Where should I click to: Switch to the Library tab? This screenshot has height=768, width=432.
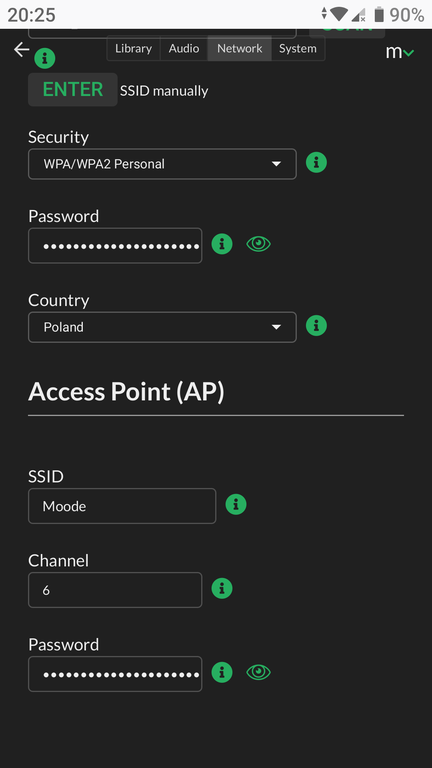pos(133,48)
